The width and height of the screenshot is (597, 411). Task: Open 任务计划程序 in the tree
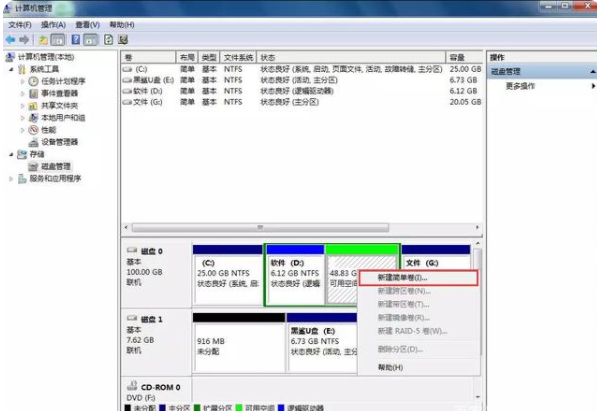[x=63, y=81]
